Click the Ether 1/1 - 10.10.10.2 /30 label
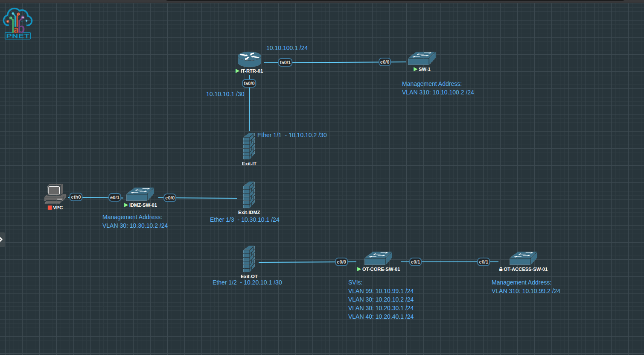Screen dimensions: 644x355 click(292, 135)
